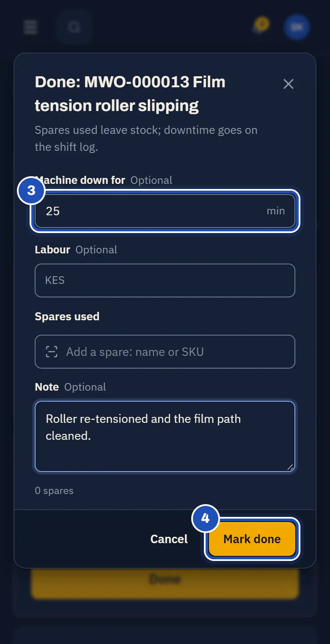The height and width of the screenshot is (644, 330).
Task: Click the min unit suffix
Action: 275,211
